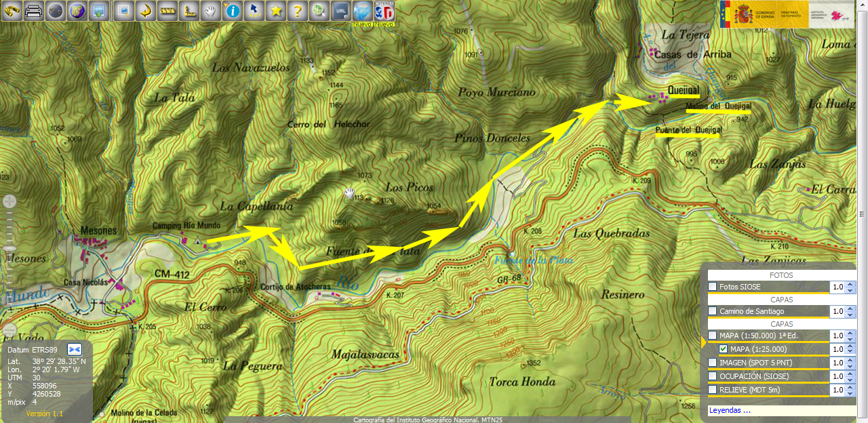This screenshot has width=868, height=423.
Task: Check the MAPA (1:50.000) 1ª Ed. layer
Action: [712, 336]
